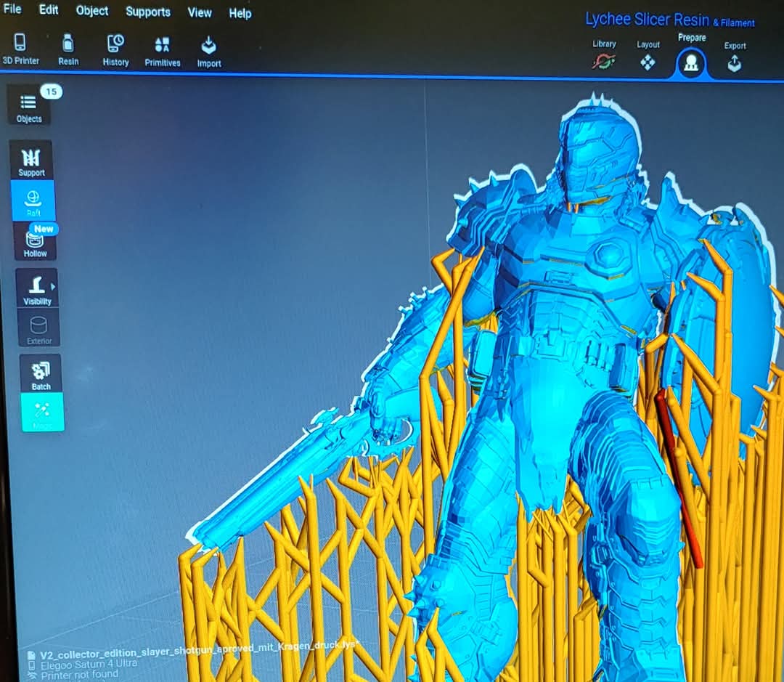Viewport: 784px width, 682px height.
Task: Open the Supports menu
Action: tap(148, 12)
